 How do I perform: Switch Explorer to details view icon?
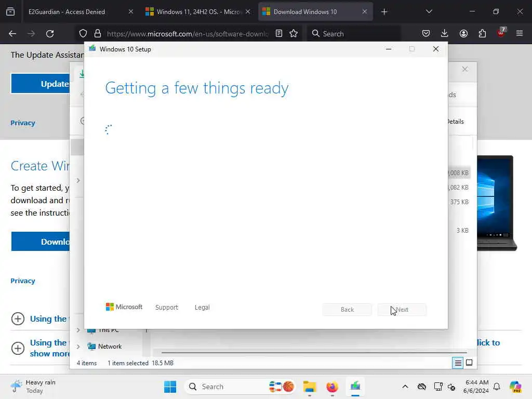458,363
